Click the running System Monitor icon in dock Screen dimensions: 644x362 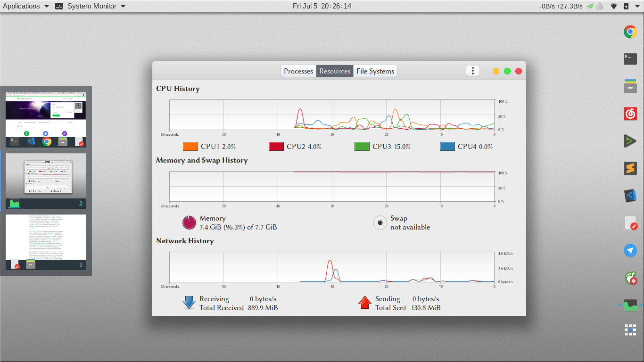point(630,305)
